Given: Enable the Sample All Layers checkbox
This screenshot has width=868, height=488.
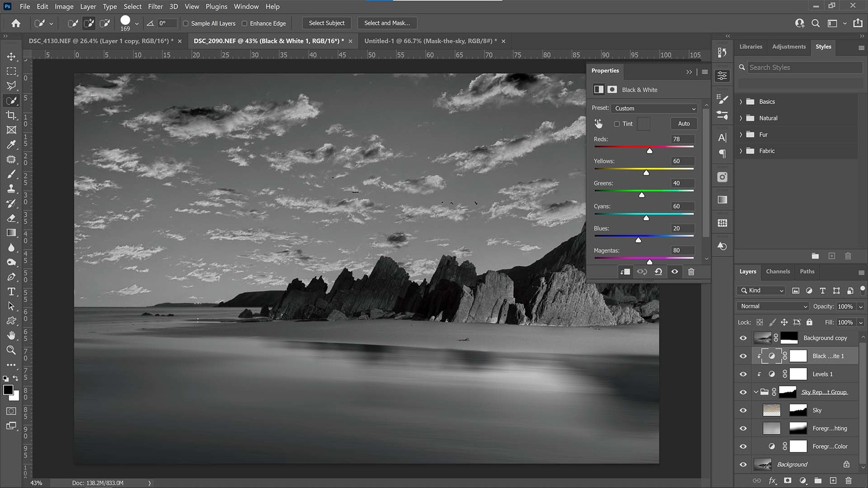Looking at the screenshot, I should [186, 23].
